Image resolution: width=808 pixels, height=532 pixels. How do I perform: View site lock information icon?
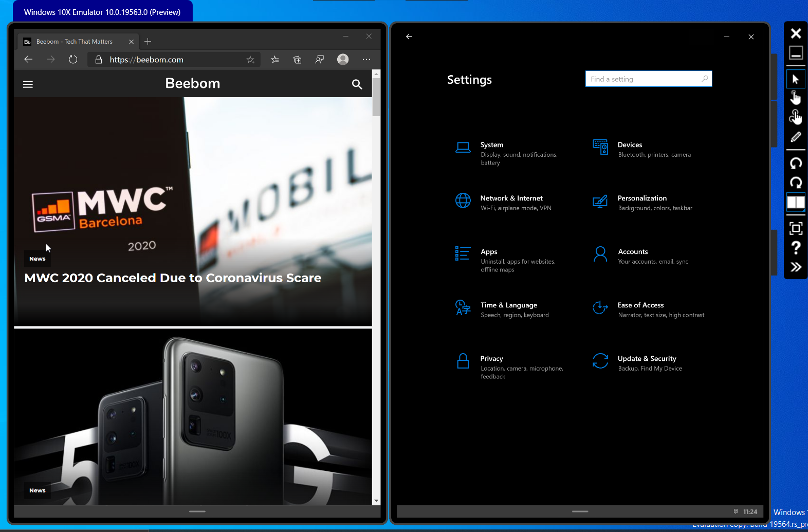tap(98, 60)
